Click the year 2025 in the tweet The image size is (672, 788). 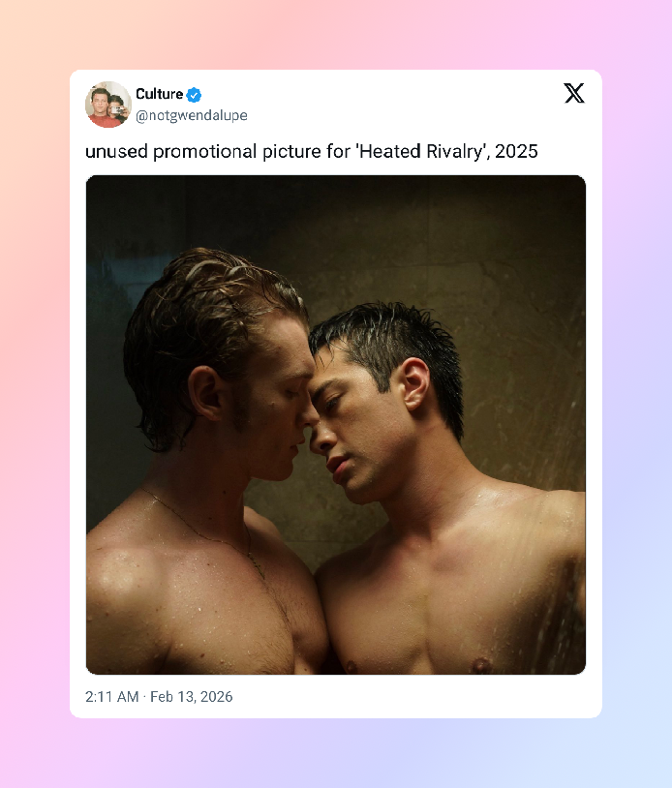coord(516,151)
